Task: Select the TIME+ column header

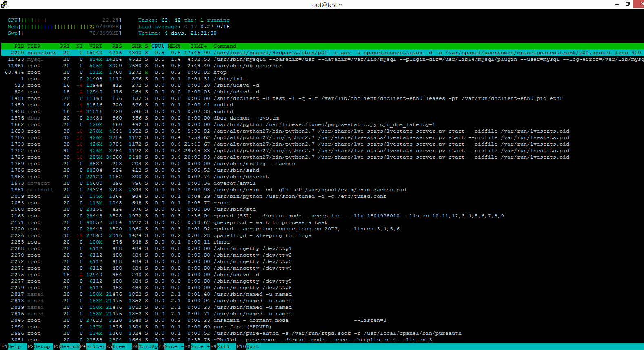Action: (199, 46)
